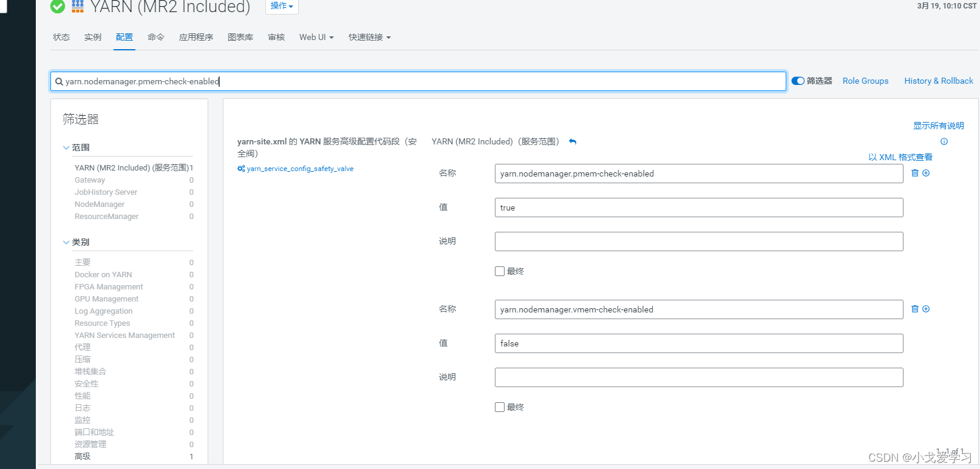Select the 配置 tab

pos(124,37)
